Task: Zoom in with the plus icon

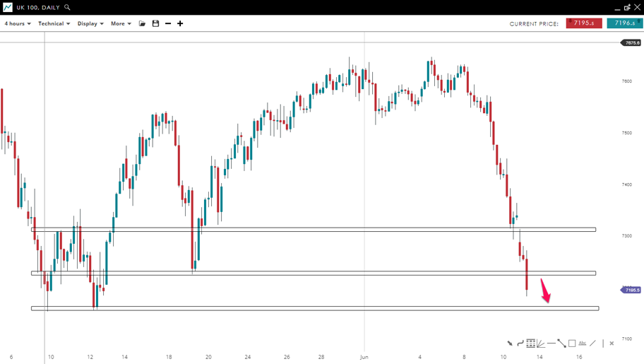Action: [x=180, y=23]
